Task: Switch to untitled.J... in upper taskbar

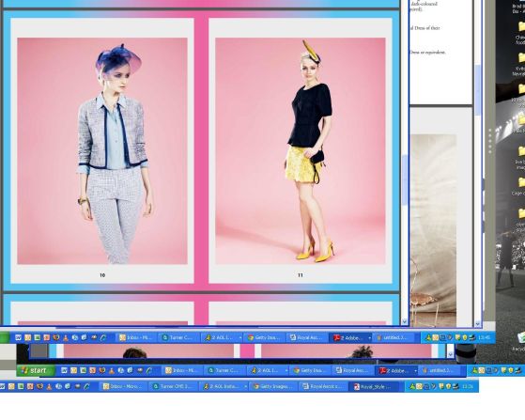Action: point(393,337)
